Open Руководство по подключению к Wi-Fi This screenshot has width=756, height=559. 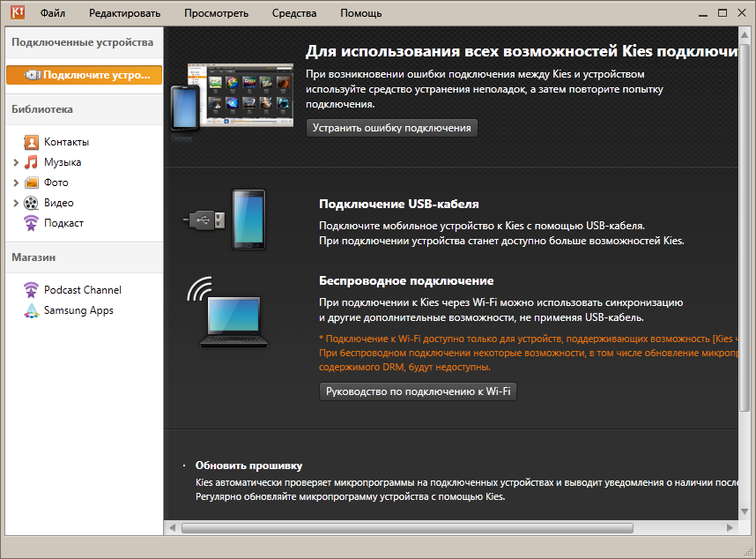coord(418,391)
